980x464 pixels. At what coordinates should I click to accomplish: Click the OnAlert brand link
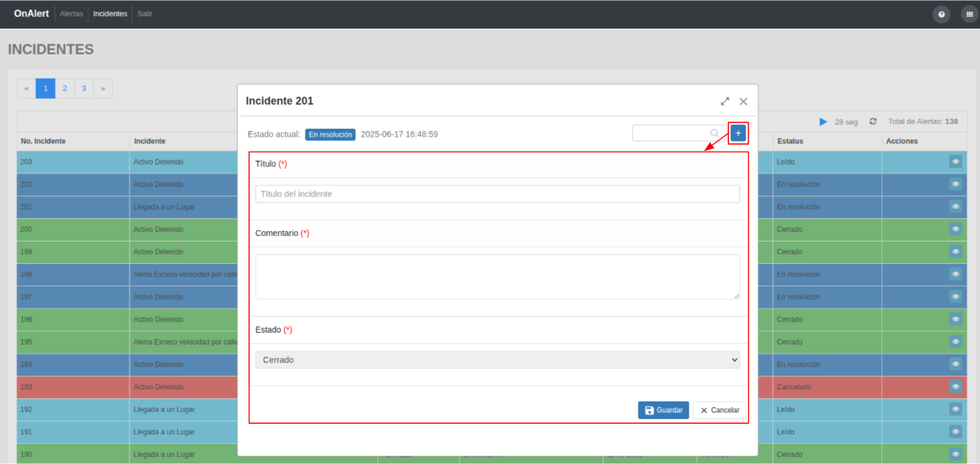point(33,14)
